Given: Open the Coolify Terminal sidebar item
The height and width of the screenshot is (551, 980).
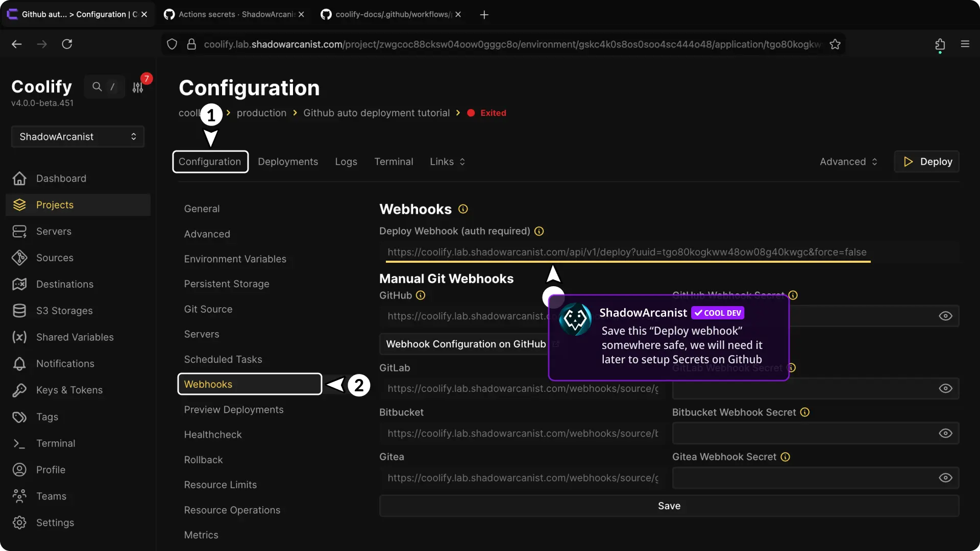Looking at the screenshot, I should point(56,443).
